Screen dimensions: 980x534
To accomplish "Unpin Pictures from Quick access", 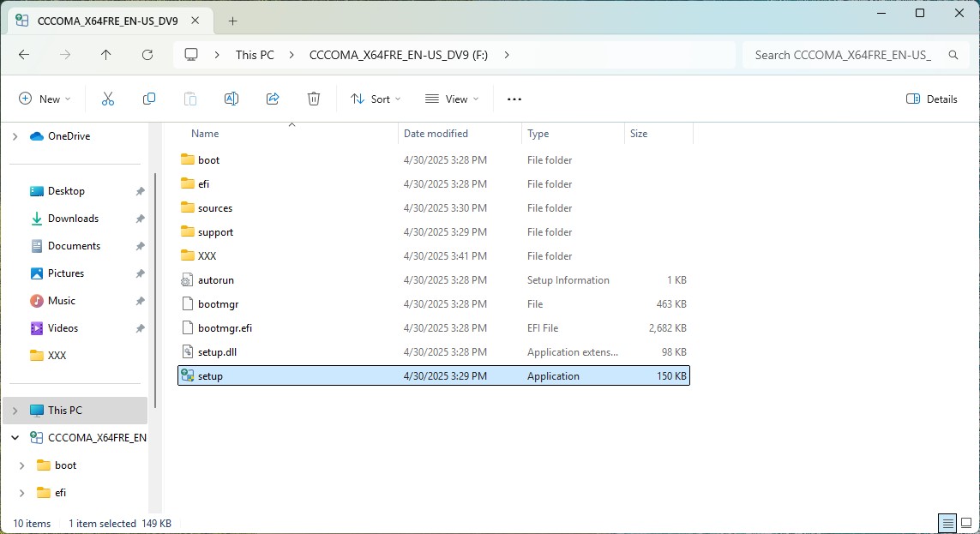I will pyautogui.click(x=140, y=273).
